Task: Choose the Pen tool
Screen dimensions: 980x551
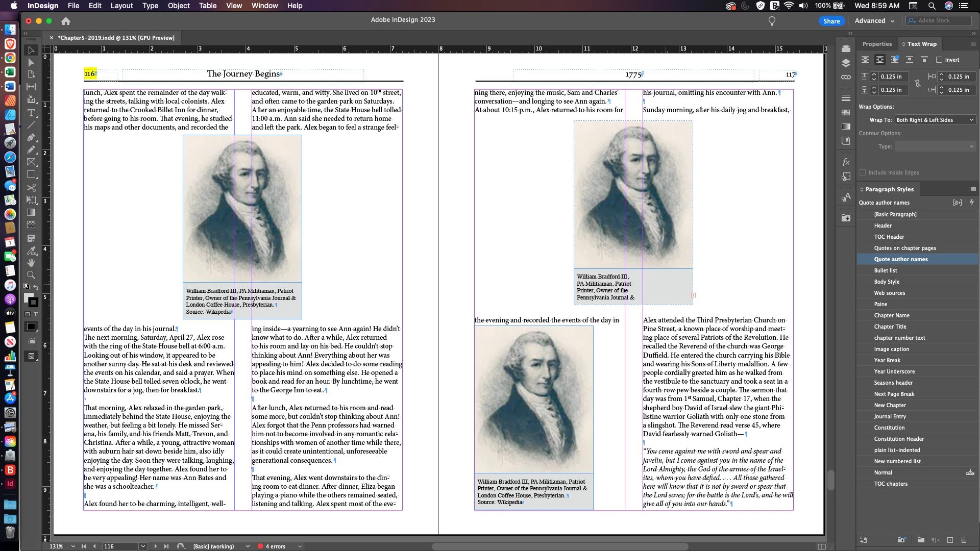Action: point(31,137)
